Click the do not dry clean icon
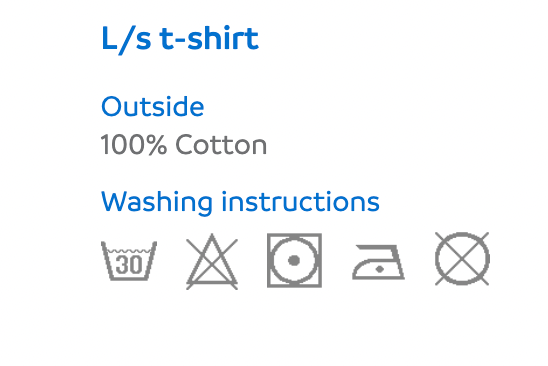This screenshot has width=548, height=366. point(462,259)
